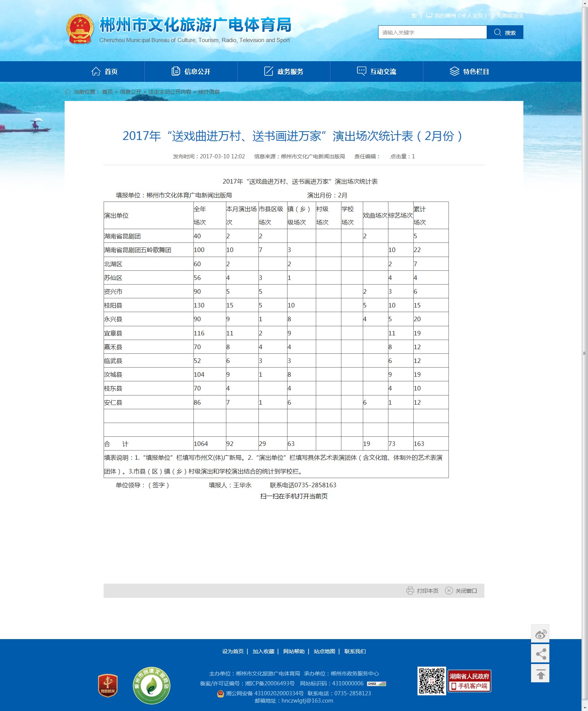Click the home icon in breadcrumb
Image resolution: width=588 pixels, height=711 pixels.
[x=68, y=92]
